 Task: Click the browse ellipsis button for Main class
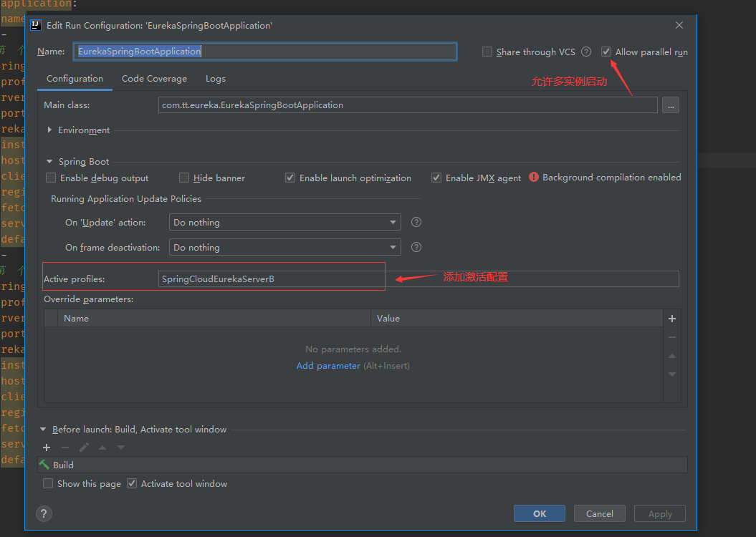coord(671,105)
